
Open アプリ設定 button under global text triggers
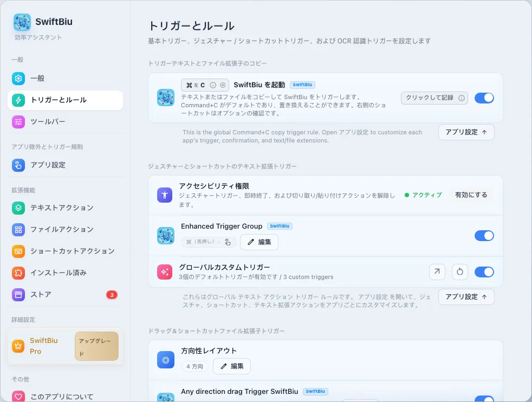pyautogui.click(x=466, y=297)
